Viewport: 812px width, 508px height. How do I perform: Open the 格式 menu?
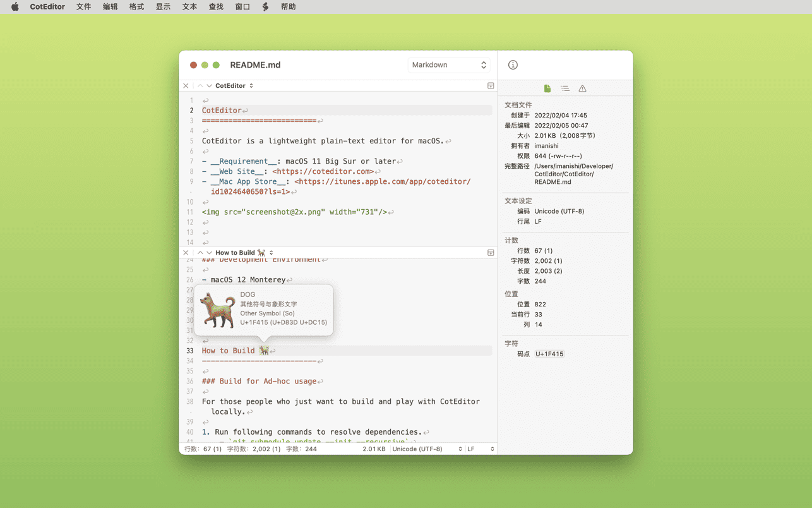pos(136,7)
